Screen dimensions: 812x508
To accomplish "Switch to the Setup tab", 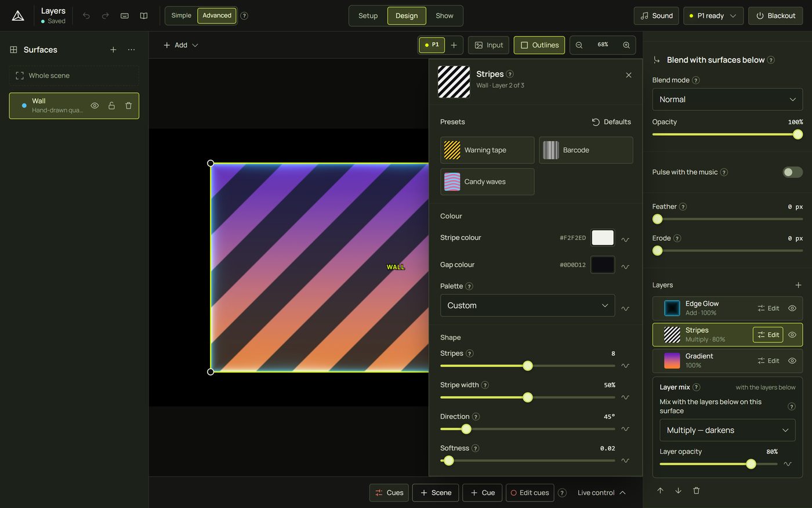I will [x=368, y=16].
